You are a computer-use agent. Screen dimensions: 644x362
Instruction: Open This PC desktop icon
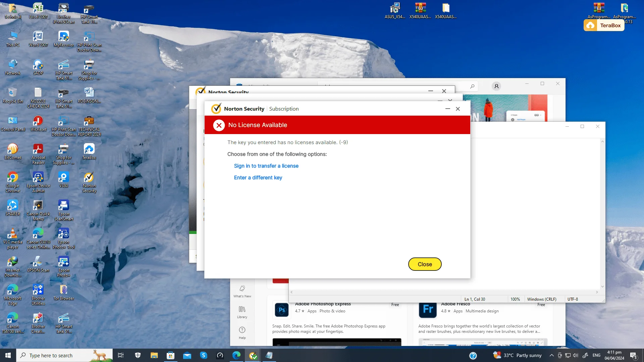coord(13,39)
